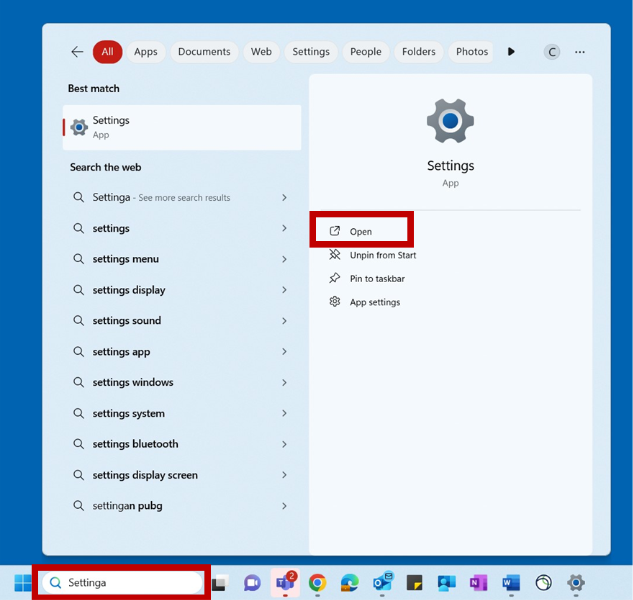Expand the chevron next to settings bluetooth
Image resolution: width=633 pixels, height=600 pixels.
(284, 444)
